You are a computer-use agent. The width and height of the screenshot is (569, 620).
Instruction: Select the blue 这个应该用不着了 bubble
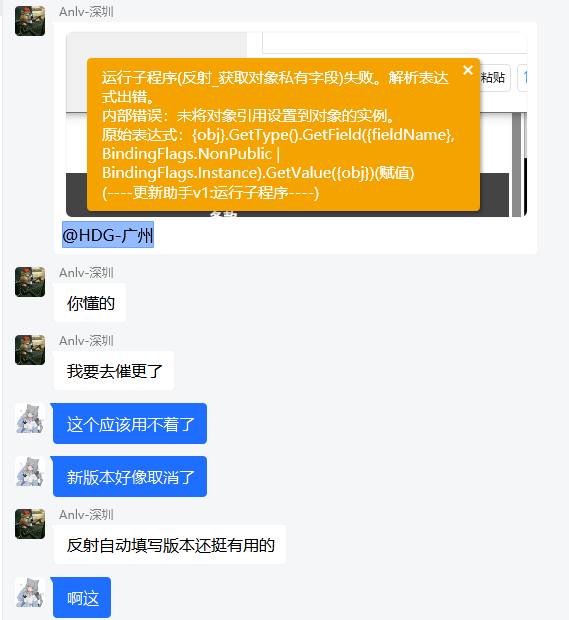click(x=130, y=423)
